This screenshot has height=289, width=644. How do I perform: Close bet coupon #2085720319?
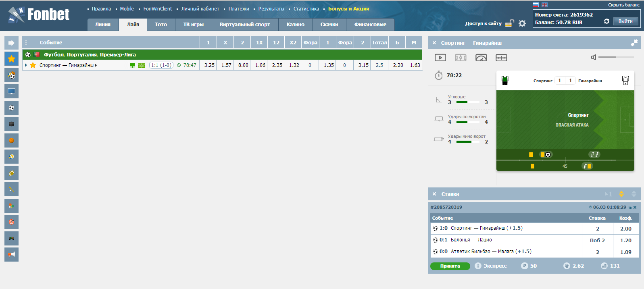(635, 207)
